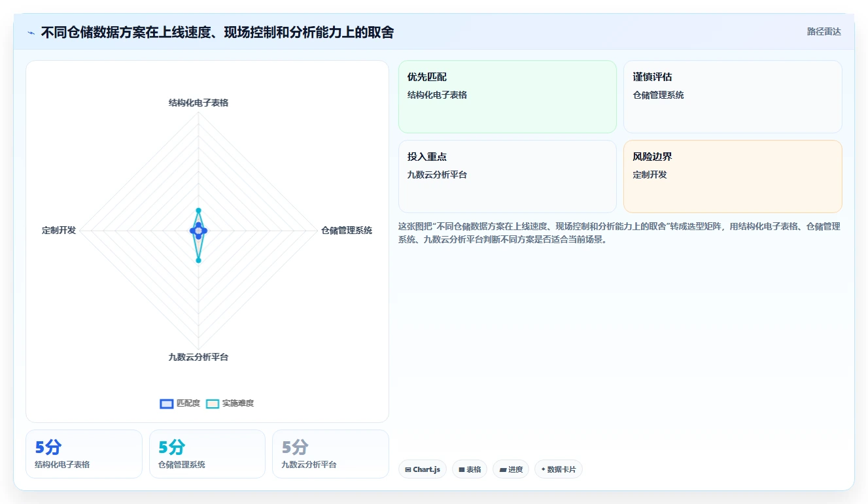Click the 进度 tag chip
The image size is (868, 504).
click(511, 469)
